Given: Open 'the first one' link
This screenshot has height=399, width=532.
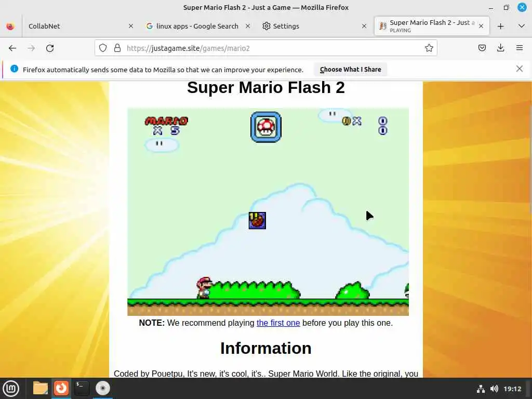Looking at the screenshot, I should point(278,323).
